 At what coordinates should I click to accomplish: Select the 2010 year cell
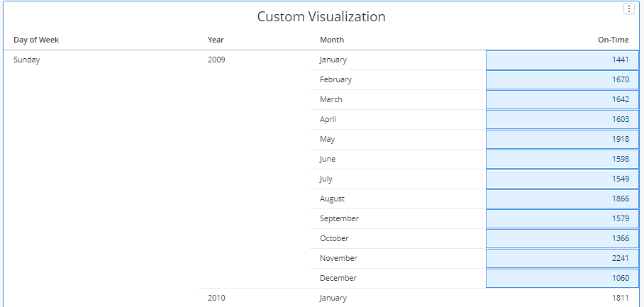[x=216, y=298]
